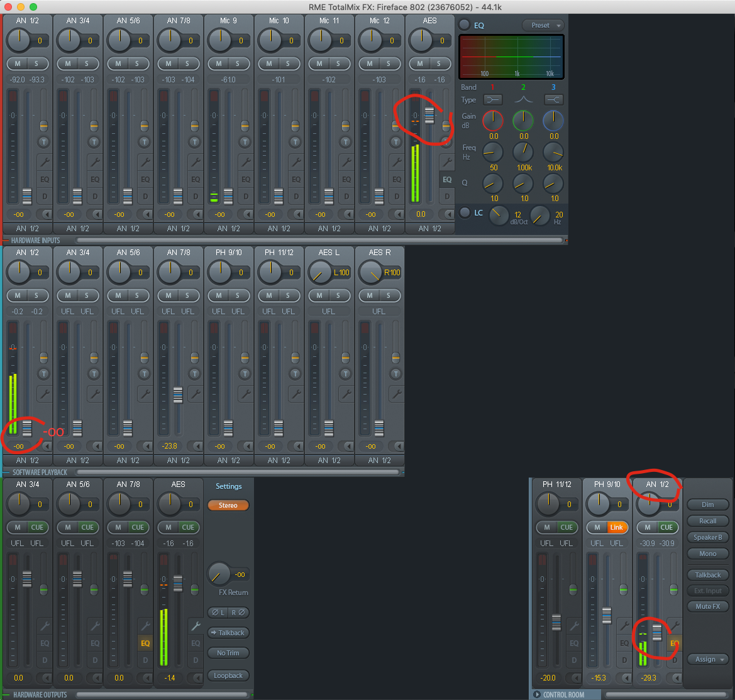Click the Hardware Inputs horizontal scrollbar
Image resolution: width=735 pixels, height=700 pixels.
coord(319,241)
